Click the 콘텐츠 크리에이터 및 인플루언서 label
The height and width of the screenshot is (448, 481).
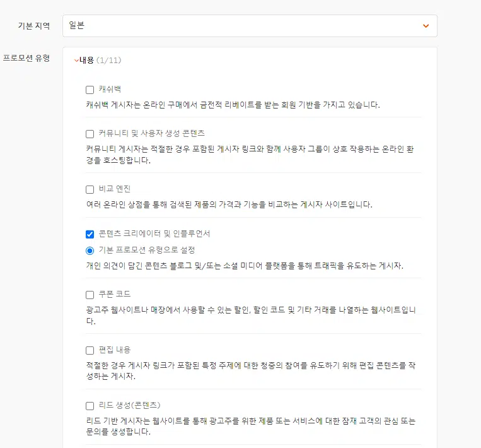pos(154,233)
